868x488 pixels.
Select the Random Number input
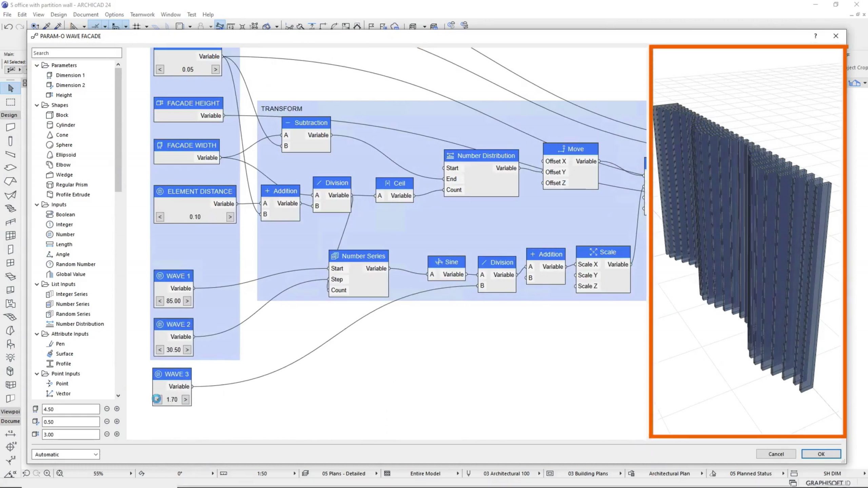pos(75,264)
